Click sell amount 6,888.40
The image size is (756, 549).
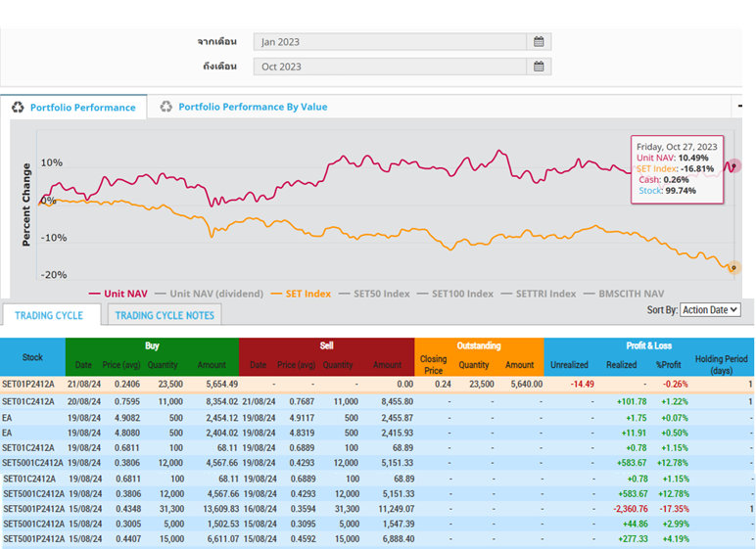pos(399,538)
